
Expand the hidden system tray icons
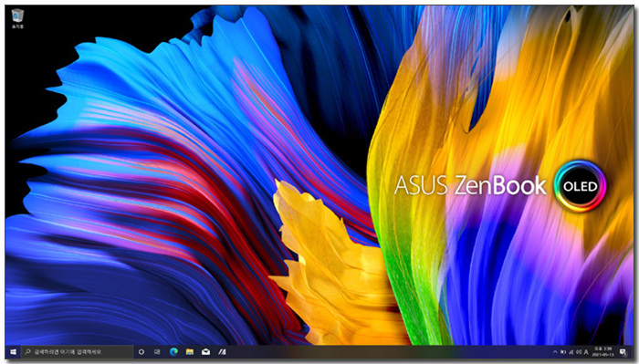[x=555, y=352]
